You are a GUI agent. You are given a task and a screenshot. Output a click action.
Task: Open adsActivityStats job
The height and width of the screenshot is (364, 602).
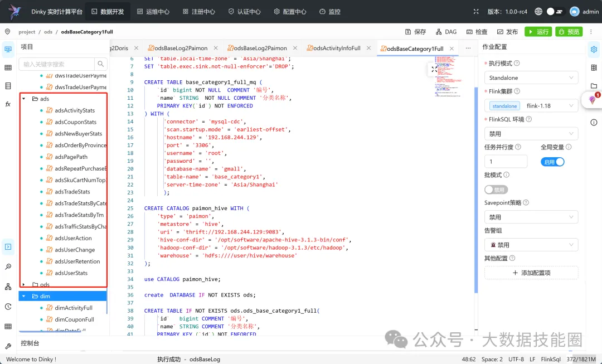click(x=75, y=110)
